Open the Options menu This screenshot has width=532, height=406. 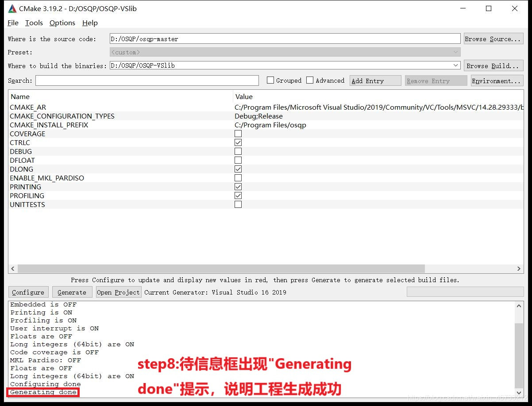click(62, 23)
